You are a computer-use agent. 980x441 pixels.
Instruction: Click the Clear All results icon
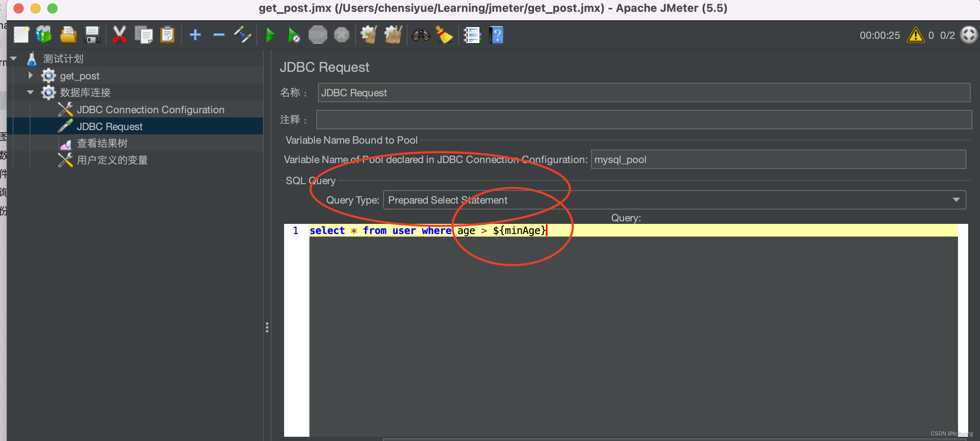click(393, 35)
